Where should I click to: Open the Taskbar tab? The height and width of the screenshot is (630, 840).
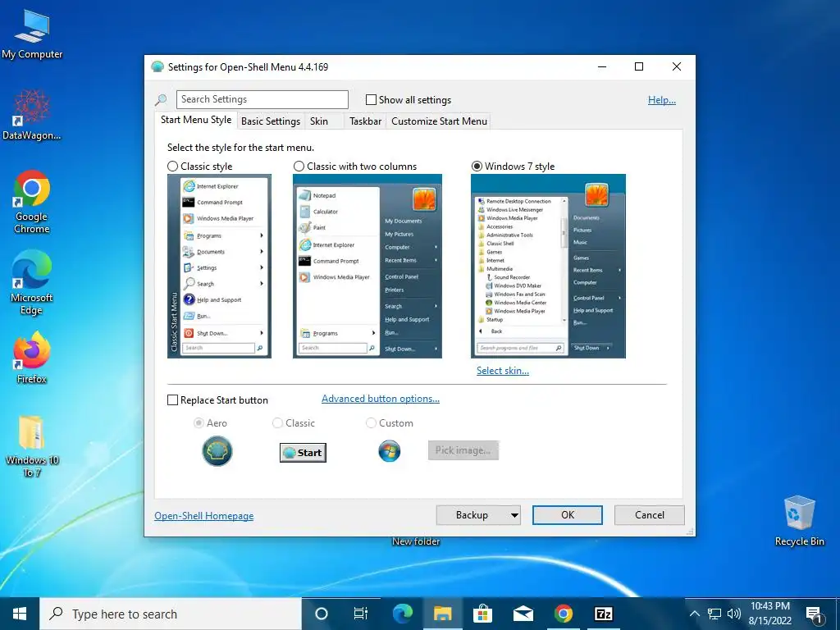pos(365,121)
